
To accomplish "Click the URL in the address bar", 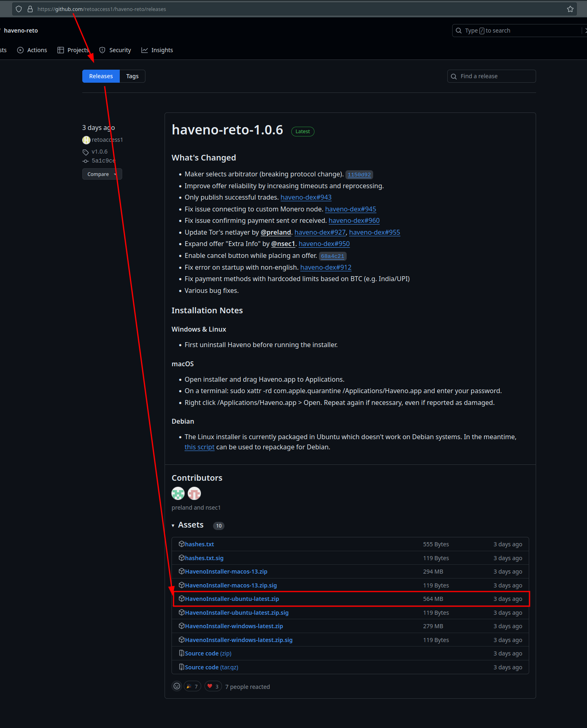I will click(x=102, y=9).
